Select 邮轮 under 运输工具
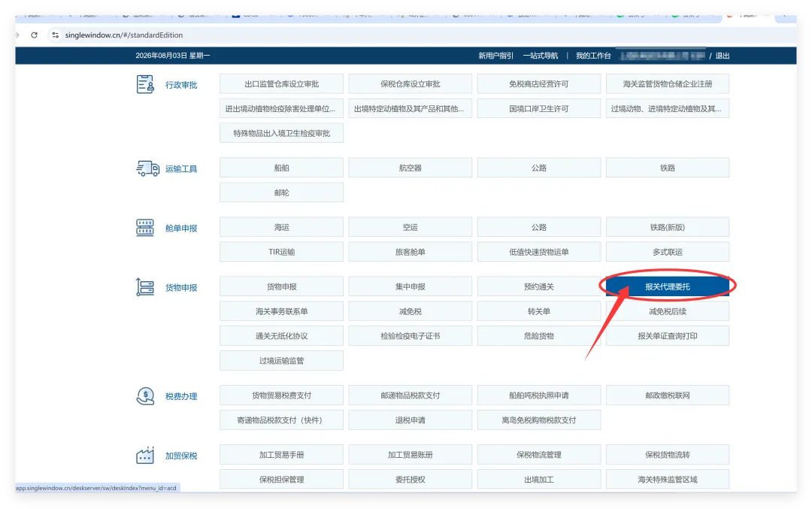Screen dimensions: 812x509 [x=281, y=192]
